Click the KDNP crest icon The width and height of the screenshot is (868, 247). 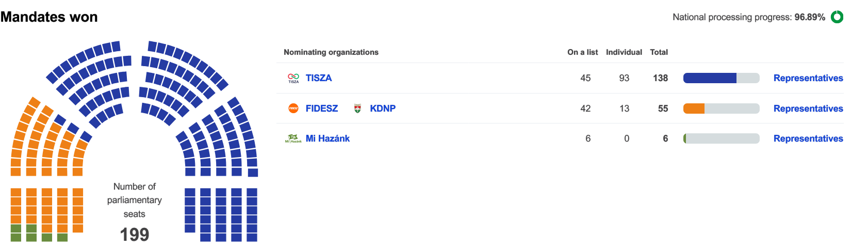pyautogui.click(x=357, y=109)
